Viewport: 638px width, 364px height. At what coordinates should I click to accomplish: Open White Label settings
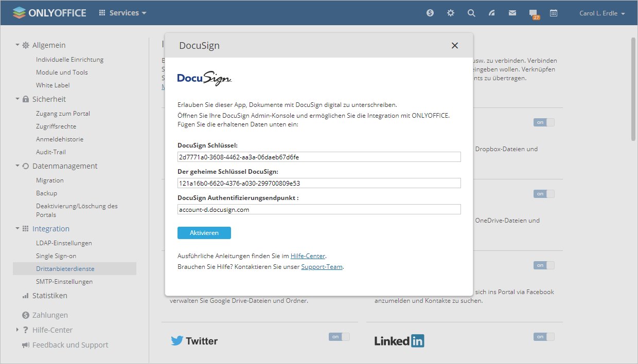(52, 85)
